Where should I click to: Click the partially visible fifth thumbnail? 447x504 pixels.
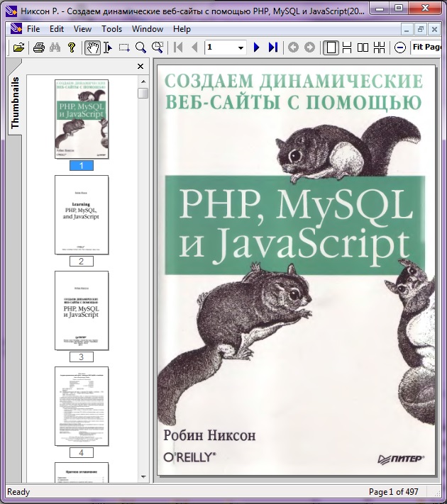tap(82, 473)
